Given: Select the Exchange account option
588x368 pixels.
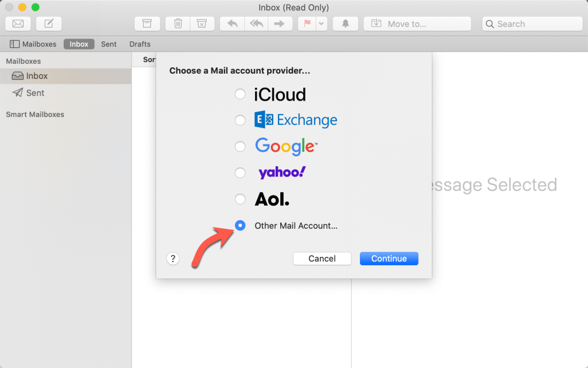Looking at the screenshot, I should coord(240,120).
